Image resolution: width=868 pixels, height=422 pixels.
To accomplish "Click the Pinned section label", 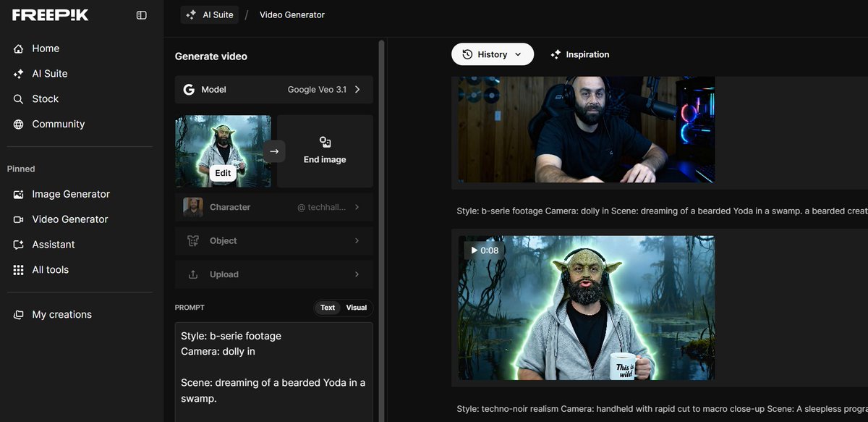I will 21,169.
